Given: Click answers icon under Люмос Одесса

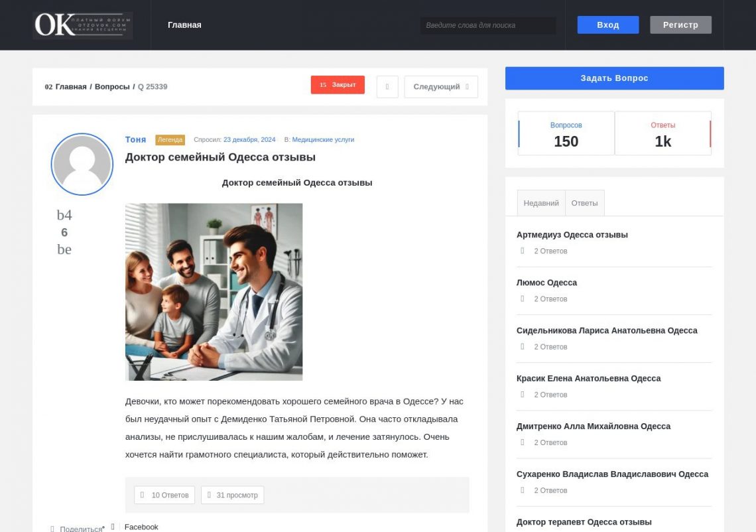Looking at the screenshot, I should (522, 299).
